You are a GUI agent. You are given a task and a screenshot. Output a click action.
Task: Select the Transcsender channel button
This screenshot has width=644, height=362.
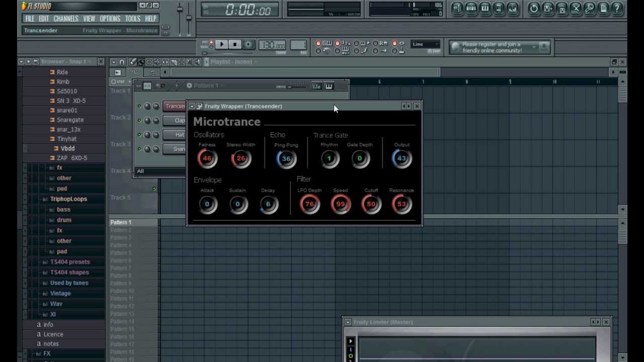(174, 106)
